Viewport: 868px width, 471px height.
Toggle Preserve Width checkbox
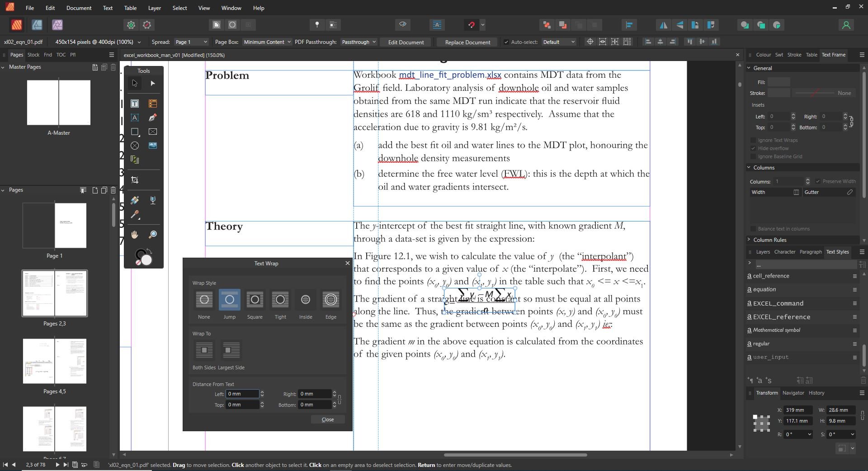point(817,181)
